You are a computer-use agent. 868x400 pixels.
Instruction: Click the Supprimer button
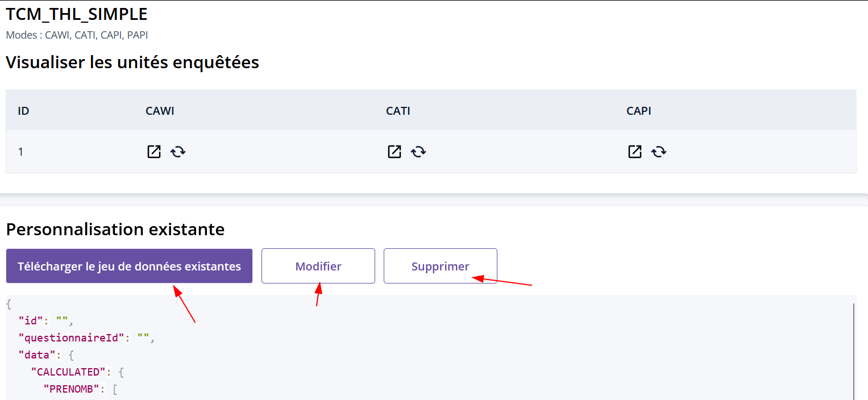441,266
